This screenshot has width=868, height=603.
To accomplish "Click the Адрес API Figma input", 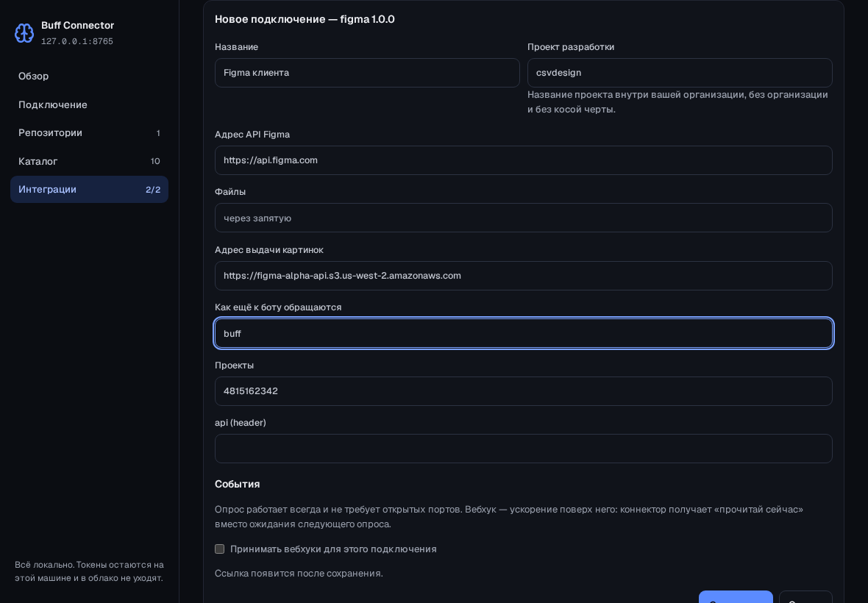I will point(524,160).
